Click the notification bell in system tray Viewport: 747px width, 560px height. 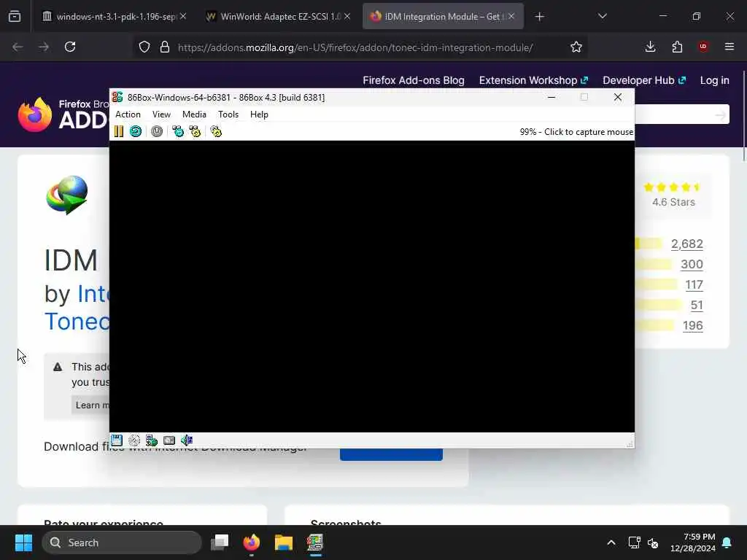pyautogui.click(x=727, y=542)
